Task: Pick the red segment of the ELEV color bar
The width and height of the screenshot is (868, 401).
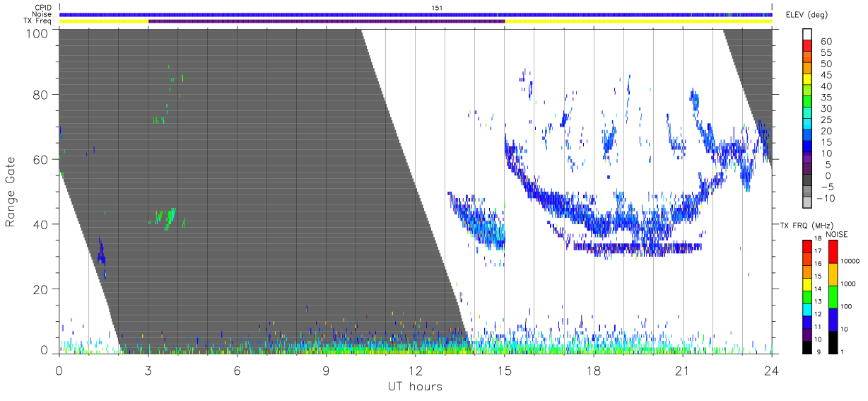Action: click(x=807, y=45)
